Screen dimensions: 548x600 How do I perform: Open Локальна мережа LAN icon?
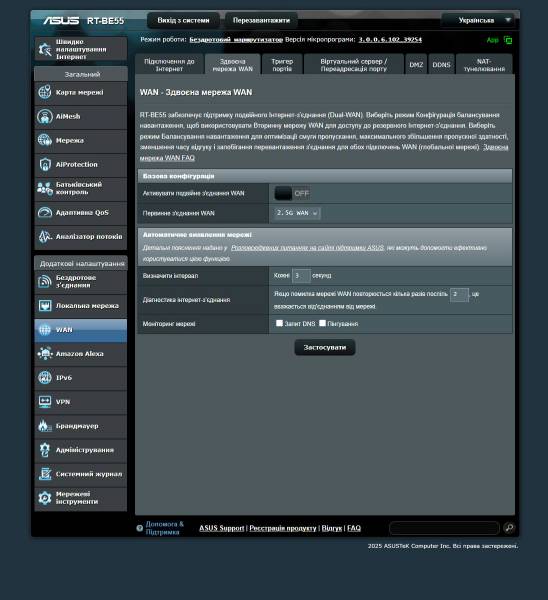tap(45, 306)
